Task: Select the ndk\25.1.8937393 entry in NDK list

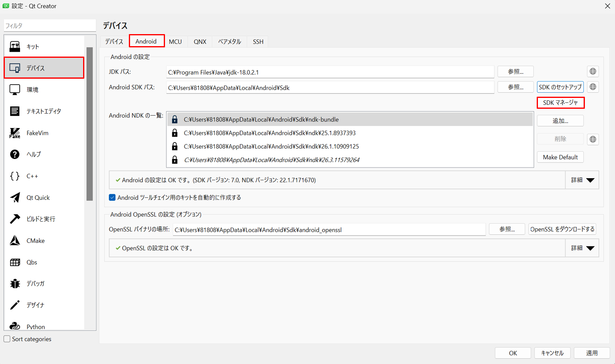Action: coord(270,133)
